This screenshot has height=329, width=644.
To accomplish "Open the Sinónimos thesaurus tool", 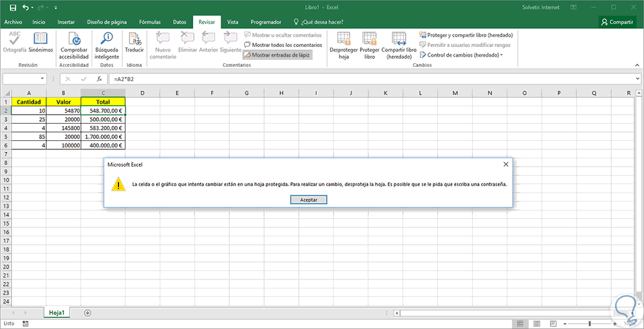I will pos(41,42).
